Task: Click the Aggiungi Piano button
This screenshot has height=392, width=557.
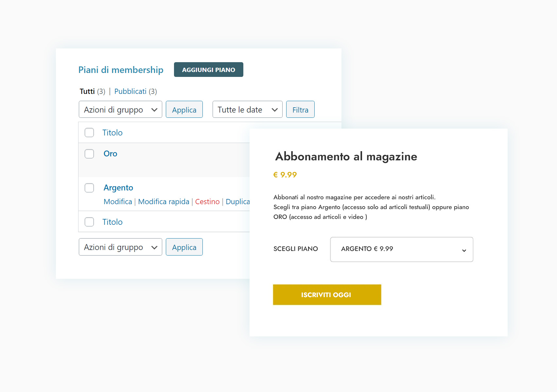Action: 208,70
